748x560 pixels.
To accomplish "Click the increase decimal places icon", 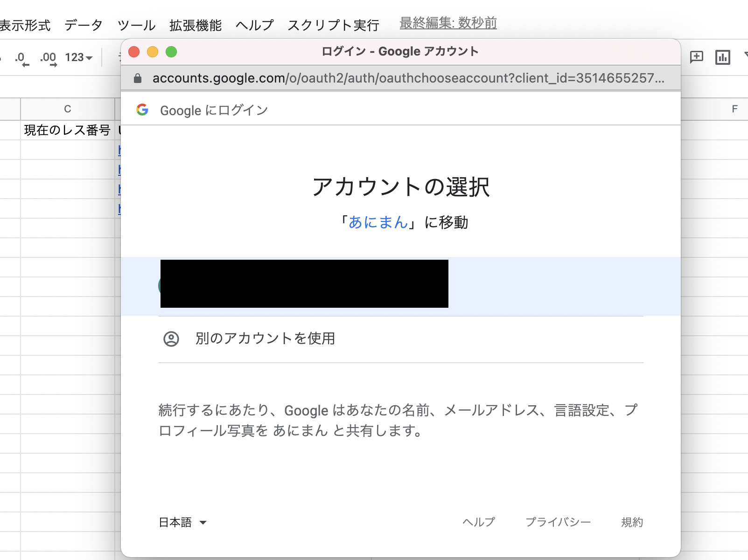I will point(48,58).
